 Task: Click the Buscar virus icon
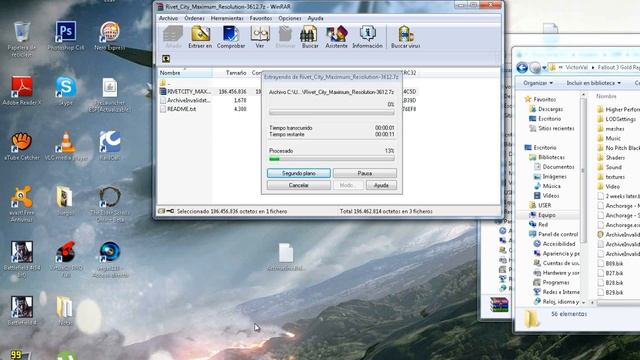[405, 37]
